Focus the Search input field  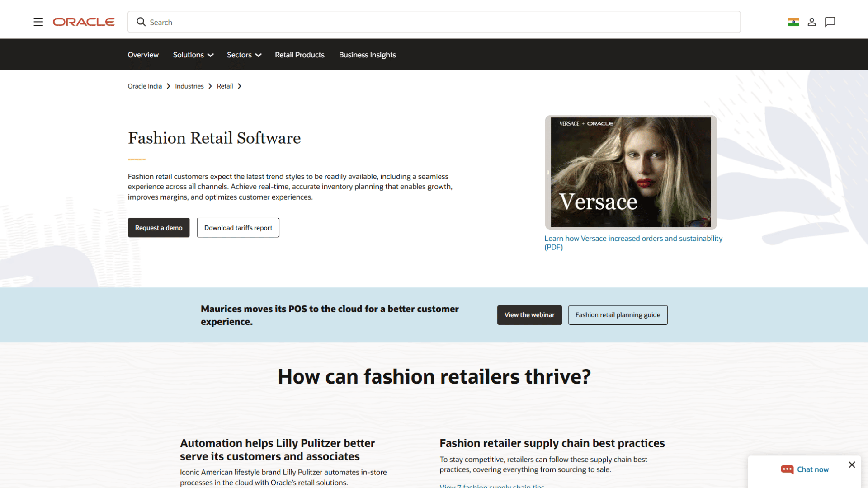point(434,22)
